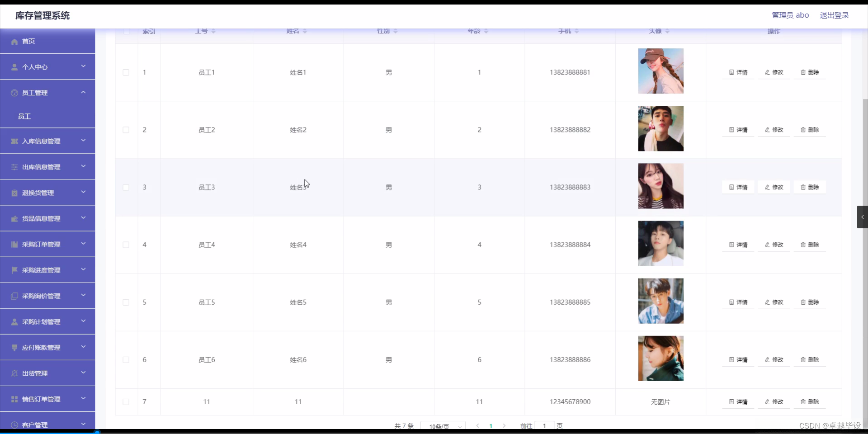
Task: Collapse the 员工管理 menu section
Action: click(83, 92)
